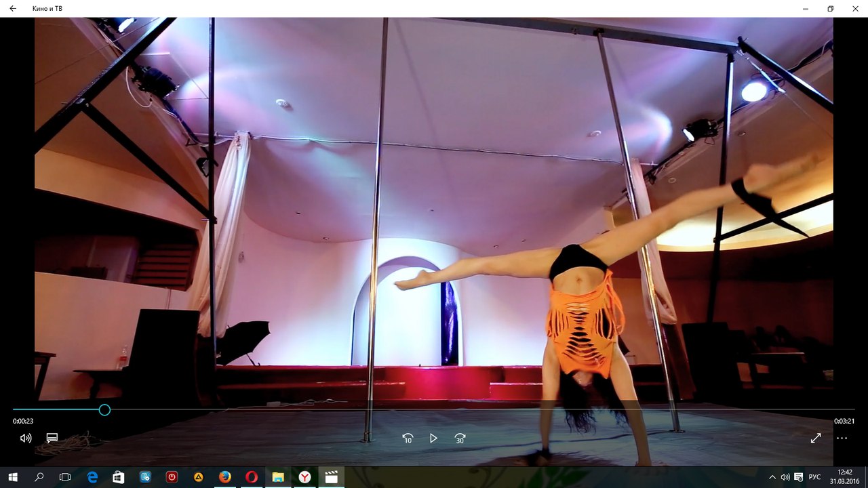Skip forward 30 seconds
868x488 pixels.
click(x=460, y=439)
